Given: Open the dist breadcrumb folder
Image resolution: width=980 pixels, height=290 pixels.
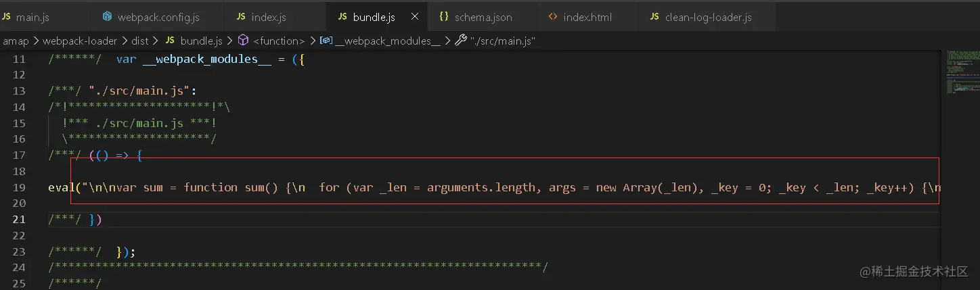Looking at the screenshot, I should click(x=140, y=41).
